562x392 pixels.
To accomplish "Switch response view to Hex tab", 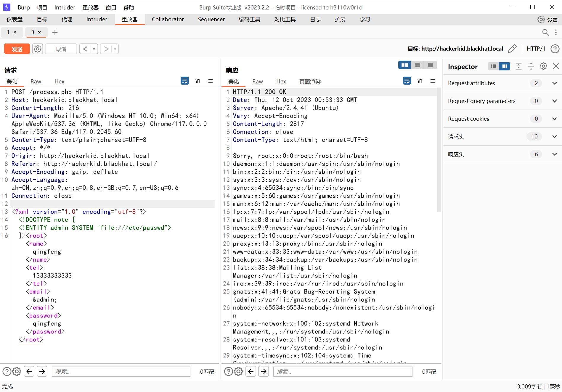I will tap(281, 81).
